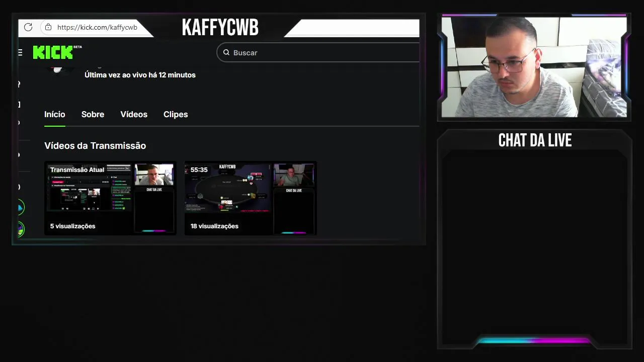Click the 'Vídeos da Transmissão' heading
Viewport: 644px width, 362px height.
95,145
